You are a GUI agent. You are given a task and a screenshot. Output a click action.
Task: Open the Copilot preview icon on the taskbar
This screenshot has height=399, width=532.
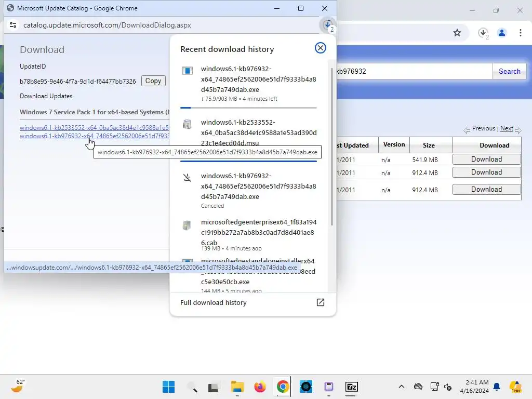[x=516, y=387]
